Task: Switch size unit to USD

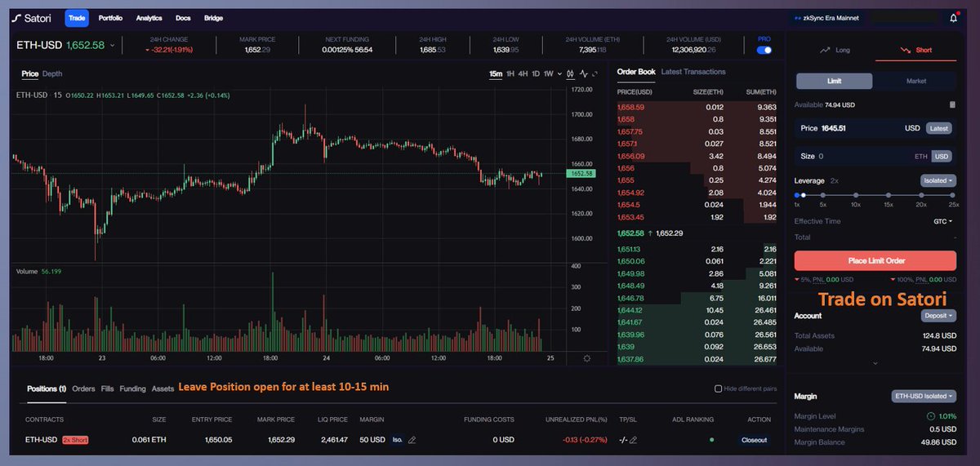Action: click(x=942, y=156)
